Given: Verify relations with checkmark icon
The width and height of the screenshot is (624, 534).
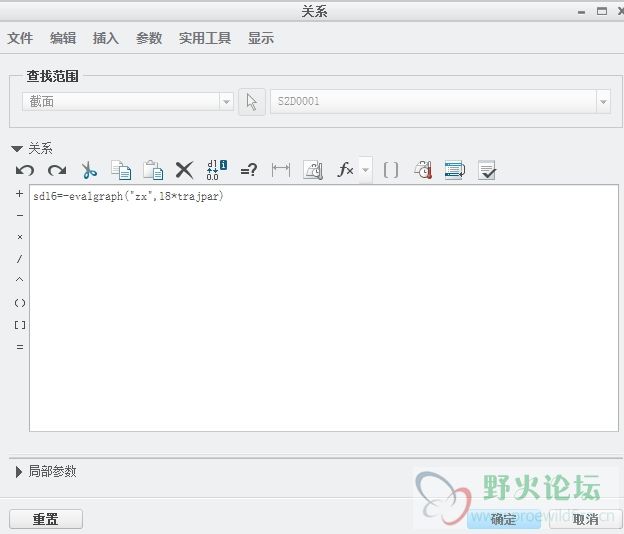Looking at the screenshot, I should (487, 170).
